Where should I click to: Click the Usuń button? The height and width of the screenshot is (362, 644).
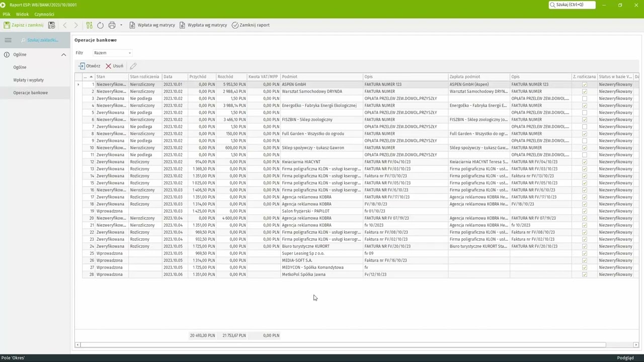[x=114, y=66]
